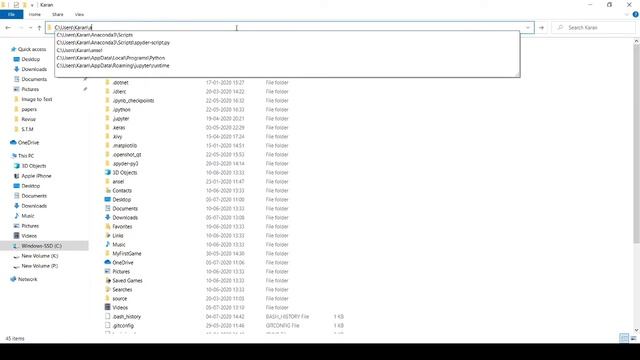This screenshot has width=640, height=360.
Task: Select the .spyder-py3 folder
Action: 125,163
